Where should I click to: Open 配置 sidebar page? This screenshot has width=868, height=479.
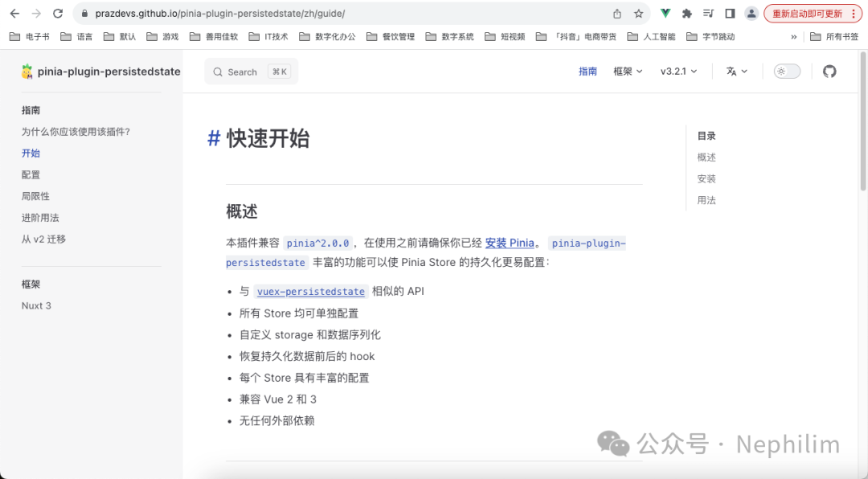pyautogui.click(x=31, y=175)
